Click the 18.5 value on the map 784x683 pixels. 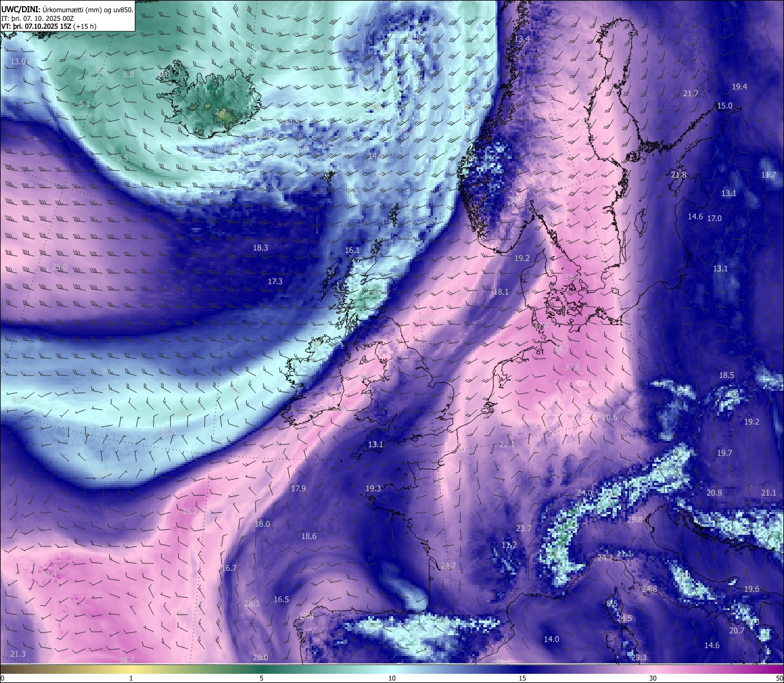coord(726,375)
